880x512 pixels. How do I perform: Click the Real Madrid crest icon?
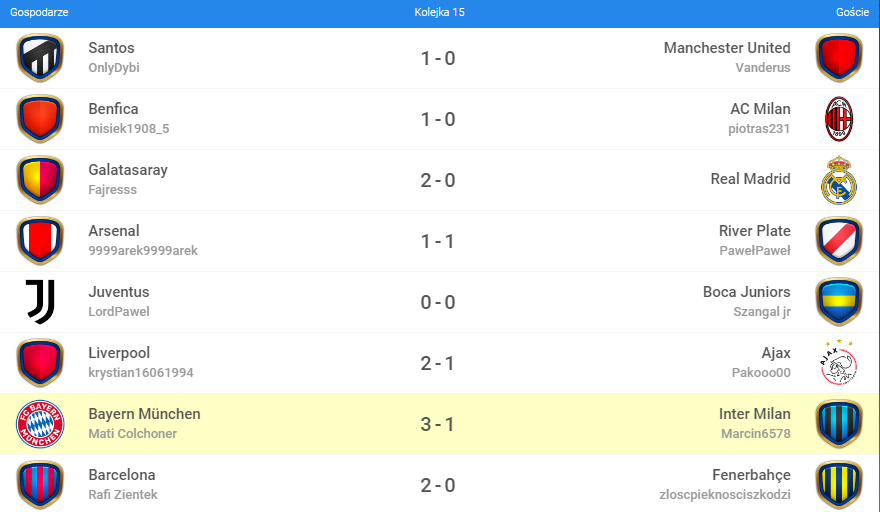839,180
